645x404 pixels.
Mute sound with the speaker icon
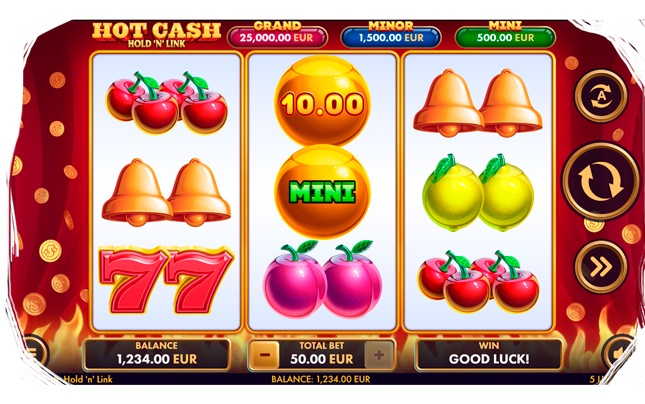point(618,354)
